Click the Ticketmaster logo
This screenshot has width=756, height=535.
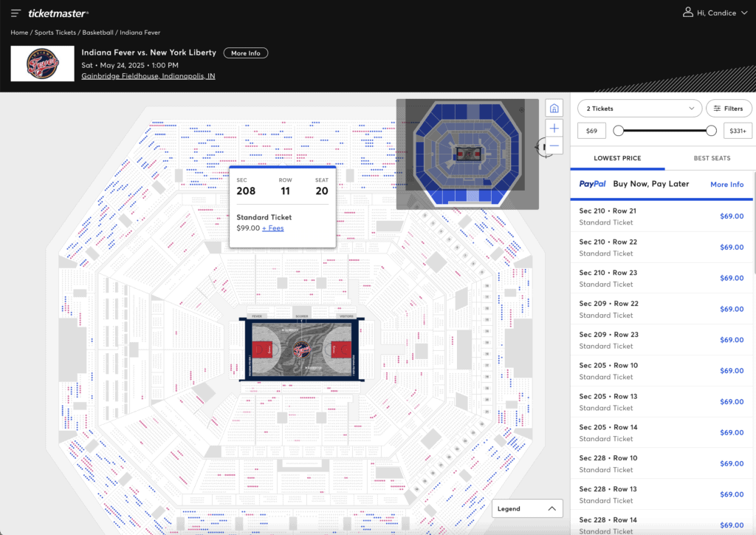pos(58,13)
